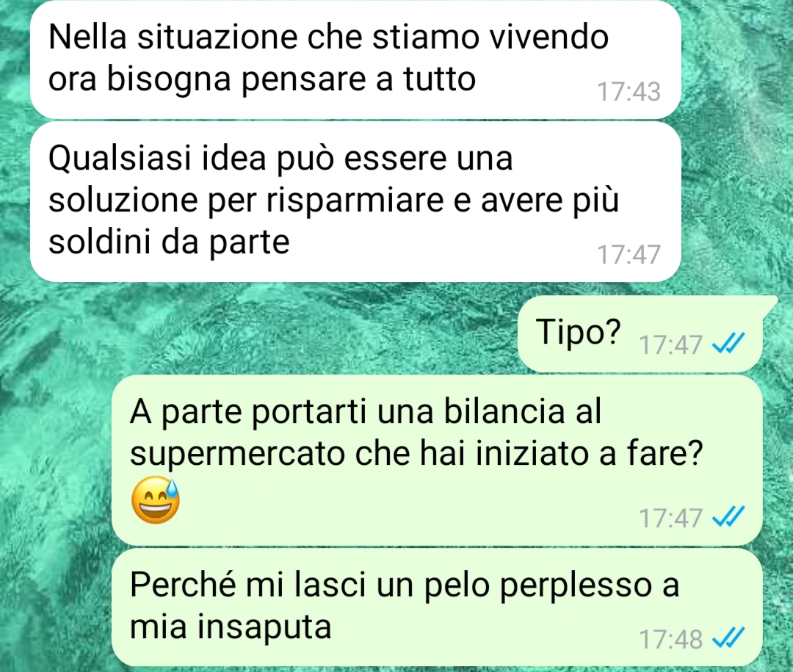793x672 pixels.
Task: Tap the words 'mia insaputa'
Action: 231,626
